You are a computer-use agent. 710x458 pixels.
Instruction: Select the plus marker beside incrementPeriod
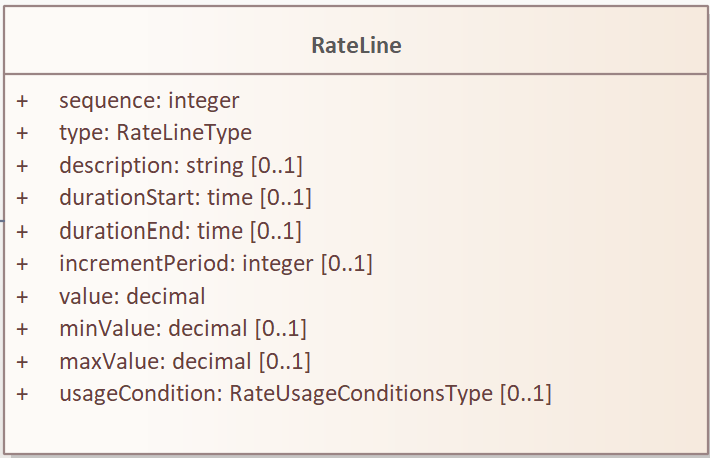point(22,264)
